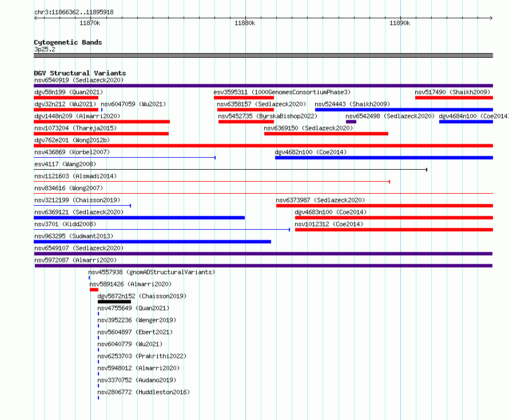Click the red bar under nsv5452735
Viewport: 509px width, 420px height.
246,122
